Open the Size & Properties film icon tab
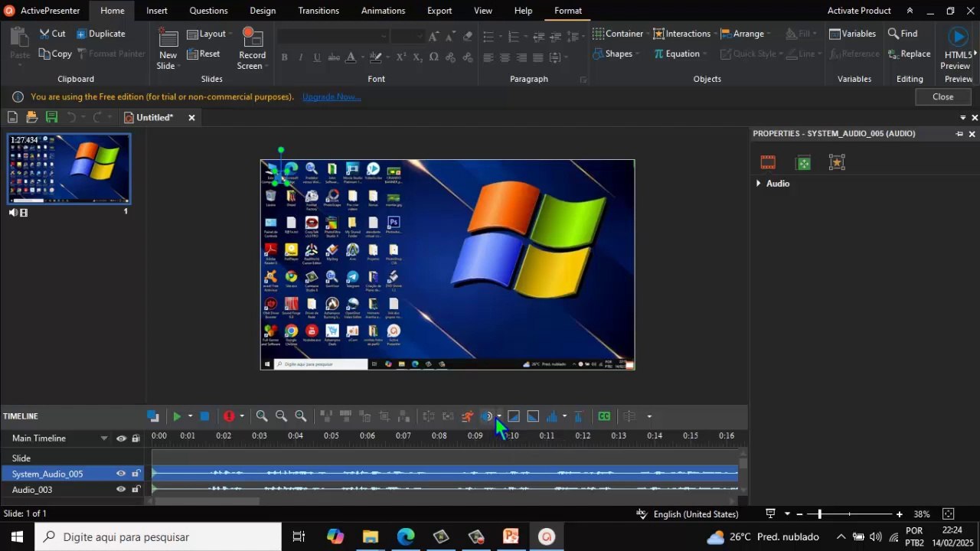980x551 pixels. coord(768,162)
